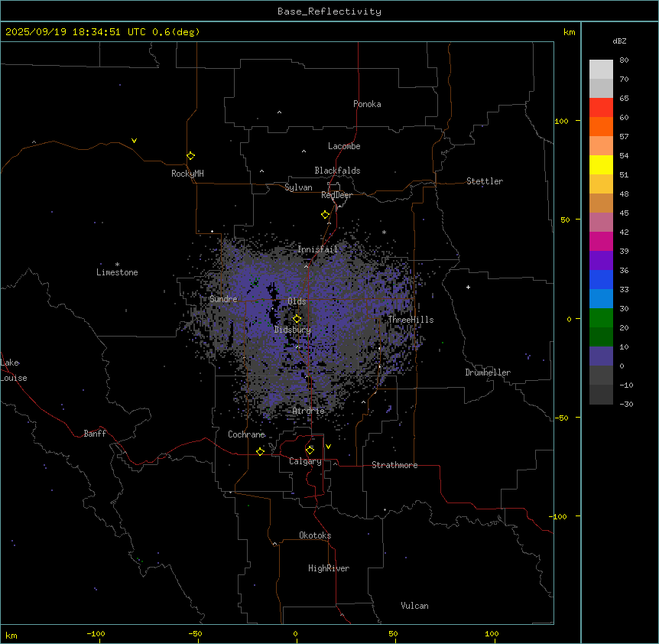This screenshot has width=659, height=644.
Task: Choose the magenta 39-42 dBZ legend swatch
Action: tap(601, 242)
